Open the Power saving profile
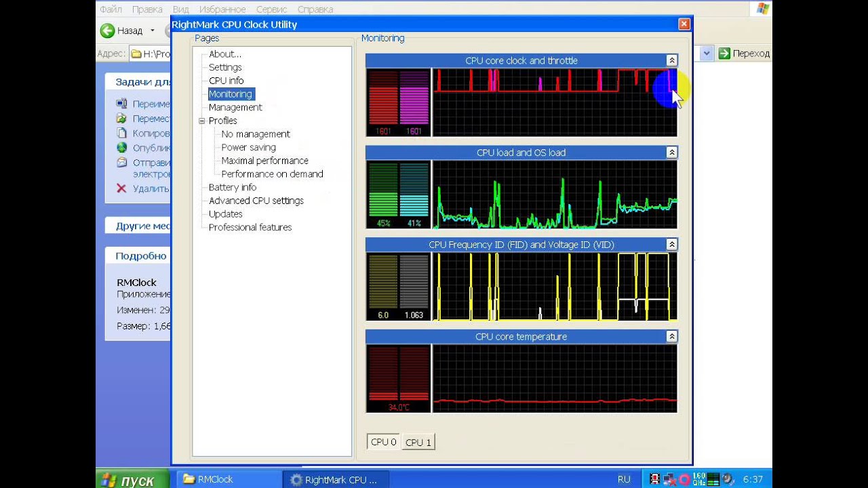The image size is (868, 488). 248,147
